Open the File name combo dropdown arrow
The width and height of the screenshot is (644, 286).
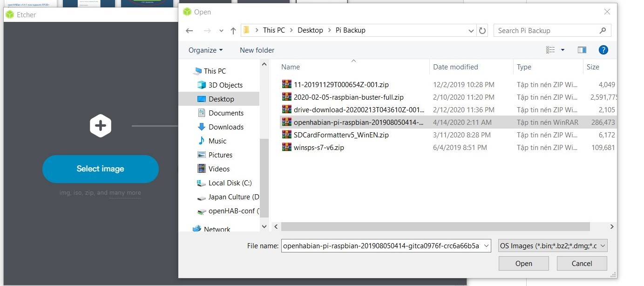pyautogui.click(x=487, y=245)
